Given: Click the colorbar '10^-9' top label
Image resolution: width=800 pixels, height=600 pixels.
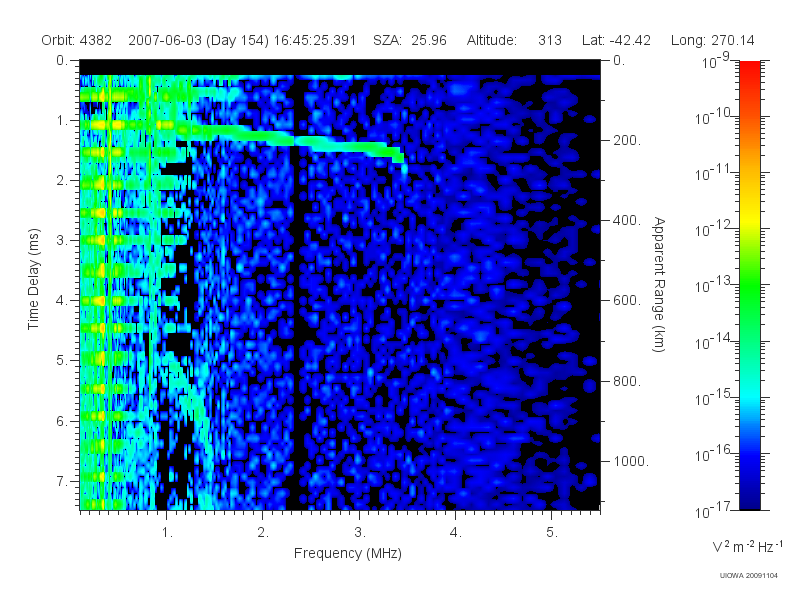Looking at the screenshot, I should coord(716,61).
